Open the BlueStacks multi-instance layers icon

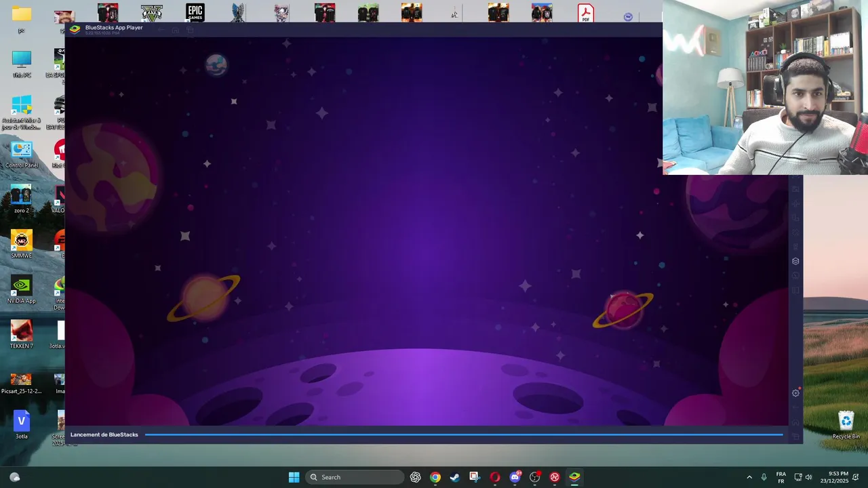pos(795,261)
